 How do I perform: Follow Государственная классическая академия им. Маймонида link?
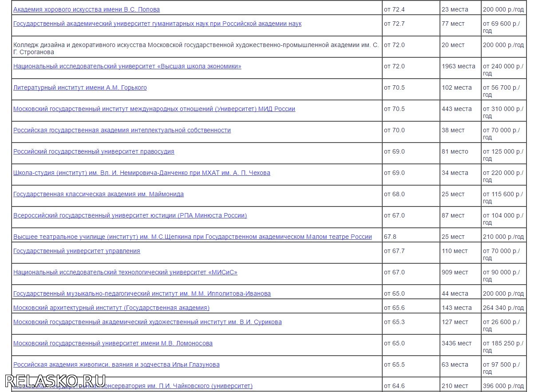pyautogui.click(x=99, y=194)
